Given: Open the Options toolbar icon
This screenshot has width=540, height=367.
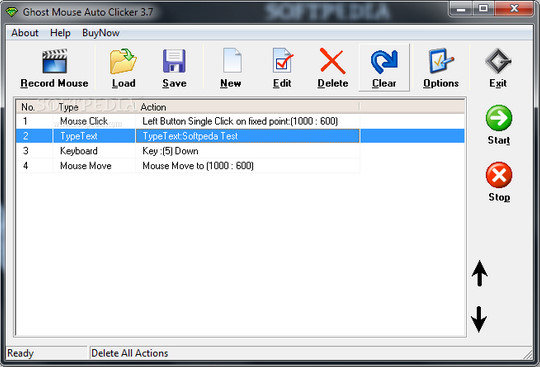Looking at the screenshot, I should coord(441,61).
